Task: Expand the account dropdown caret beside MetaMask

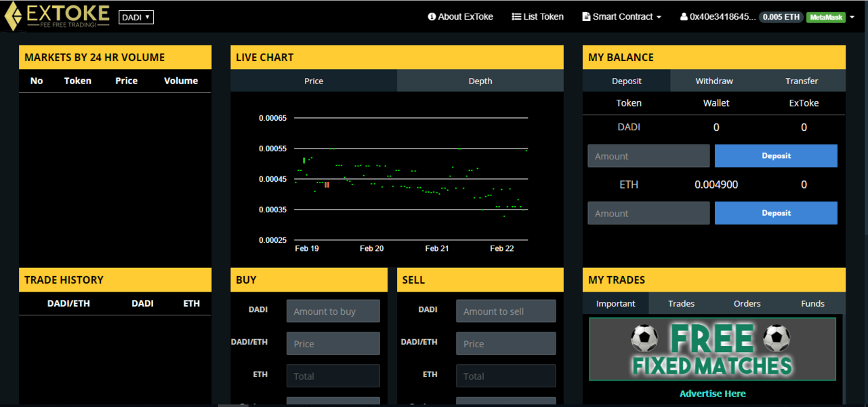Action: [x=852, y=17]
